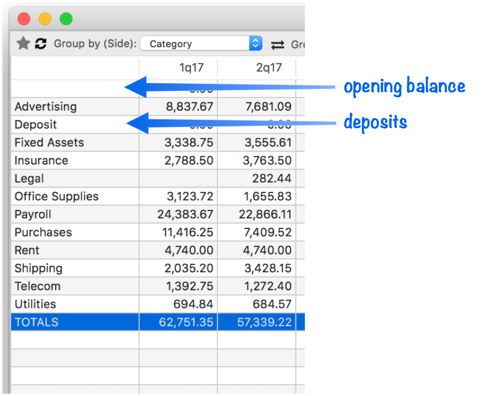Screen dimensions: 487x396
Task: Click Office Supplies value 3,123.72
Action: 190,197
